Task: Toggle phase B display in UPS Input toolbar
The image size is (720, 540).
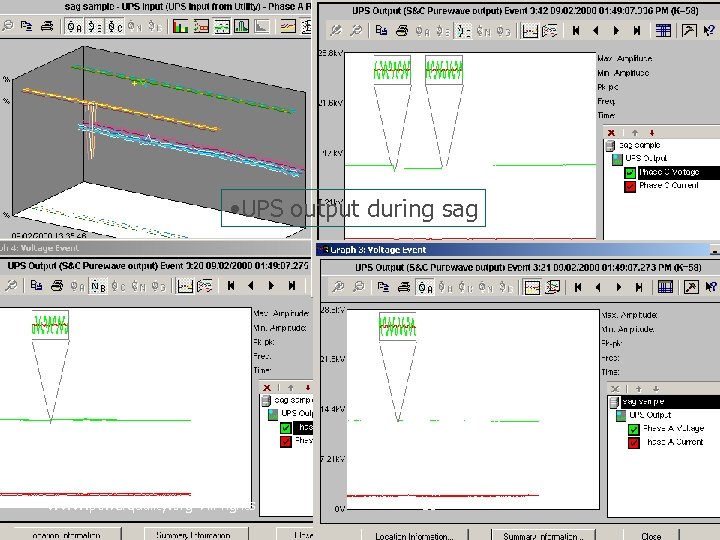Action: coord(95,27)
